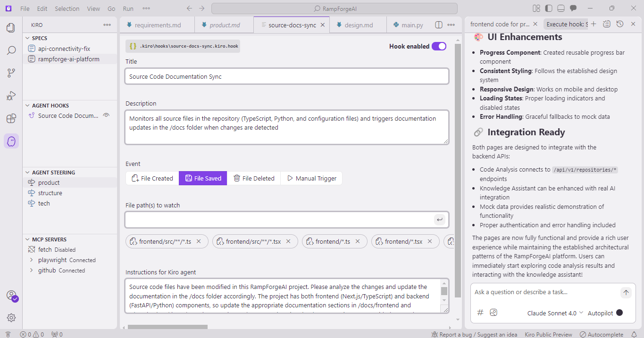Toggle the eye icon for Source Code Documentation hook

tap(107, 115)
